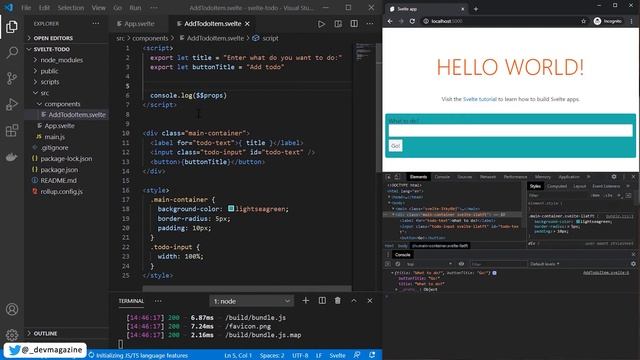The width and height of the screenshot is (640, 360).
Task: Open the Search view in activity bar
Action: [x=12, y=52]
